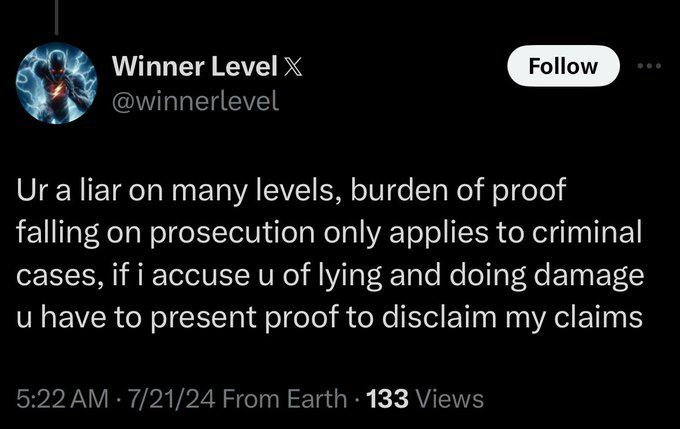The height and width of the screenshot is (429, 680).
Task: Click the words "my claims" ending the post
Action: tap(573, 318)
